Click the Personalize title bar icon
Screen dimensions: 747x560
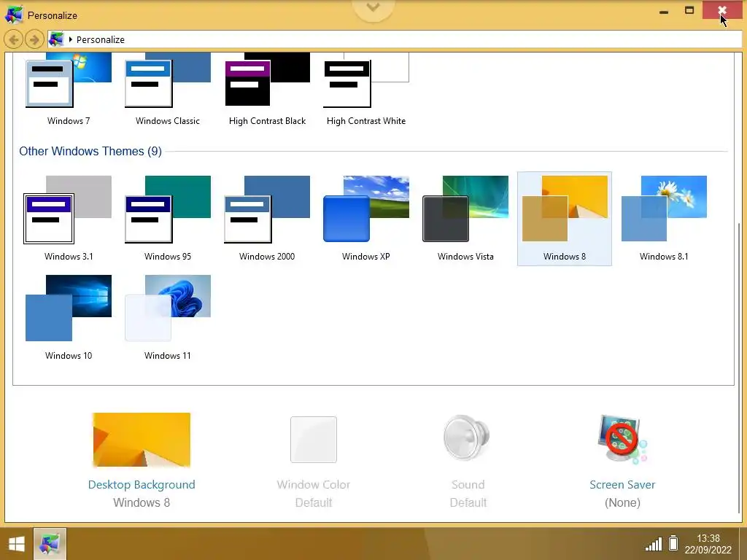[x=14, y=15]
